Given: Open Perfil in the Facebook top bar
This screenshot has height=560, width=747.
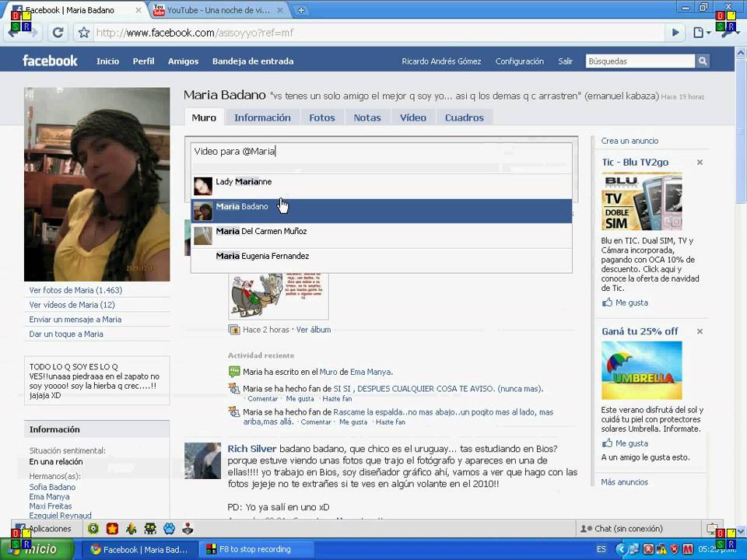Looking at the screenshot, I should tap(143, 61).
